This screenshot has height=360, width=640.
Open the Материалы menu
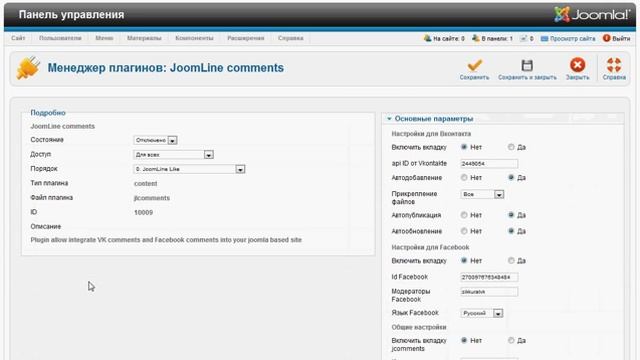(x=144, y=38)
